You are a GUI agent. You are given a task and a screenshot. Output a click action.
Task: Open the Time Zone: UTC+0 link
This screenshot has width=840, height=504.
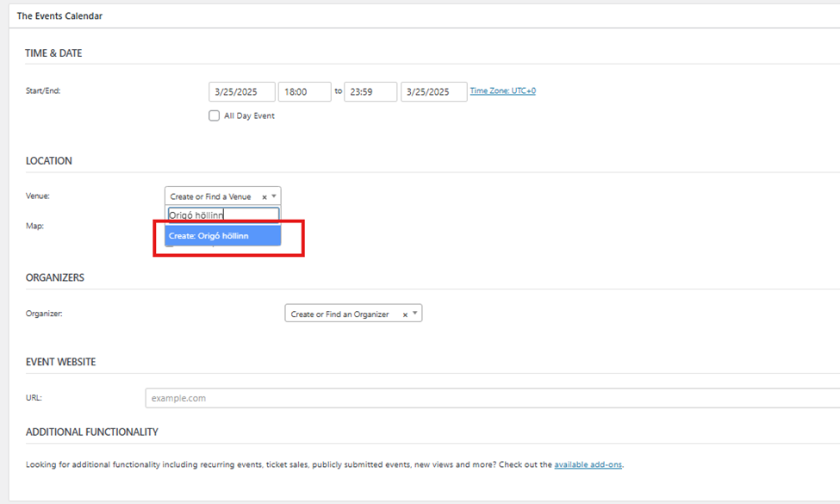(x=502, y=91)
